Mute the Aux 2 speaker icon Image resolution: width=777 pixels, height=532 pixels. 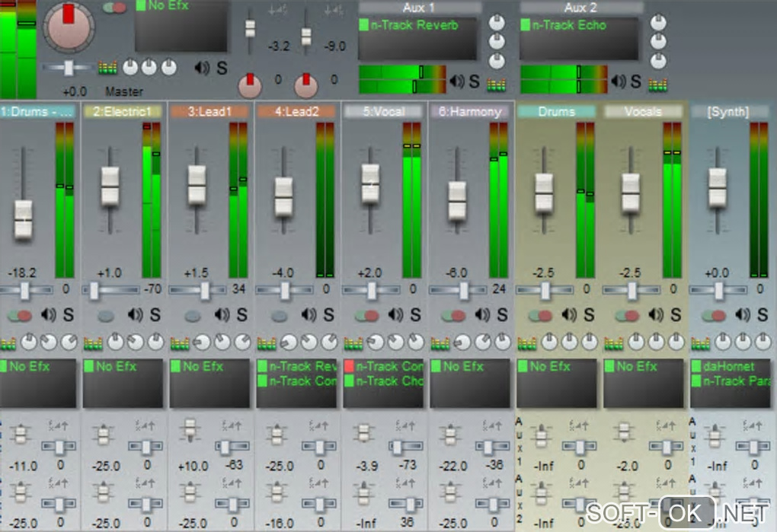pos(618,81)
